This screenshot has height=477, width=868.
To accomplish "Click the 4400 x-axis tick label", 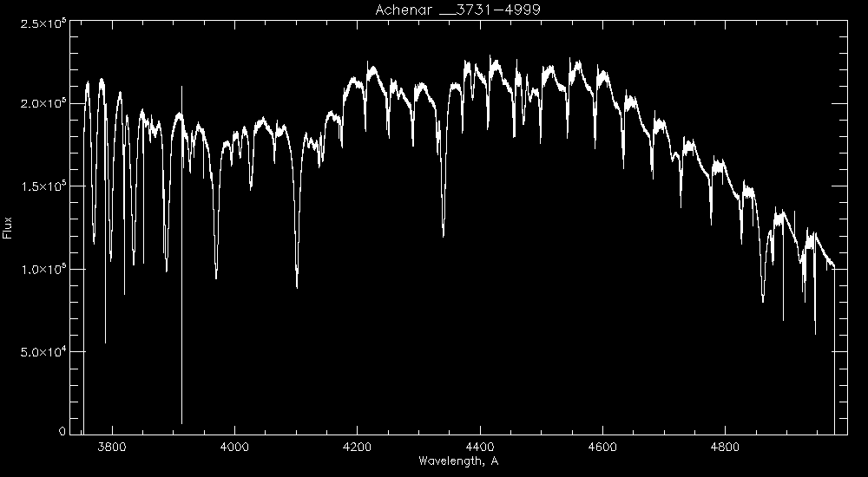I will click(x=480, y=447).
